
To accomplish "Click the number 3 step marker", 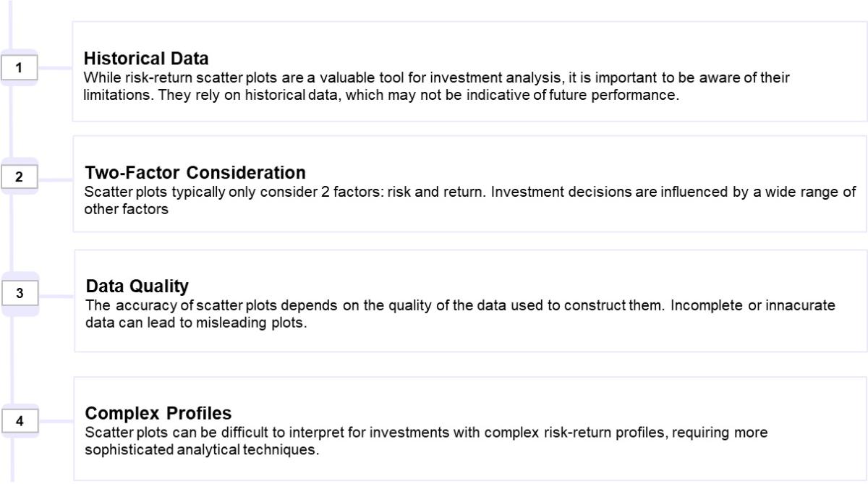I will point(20,294).
